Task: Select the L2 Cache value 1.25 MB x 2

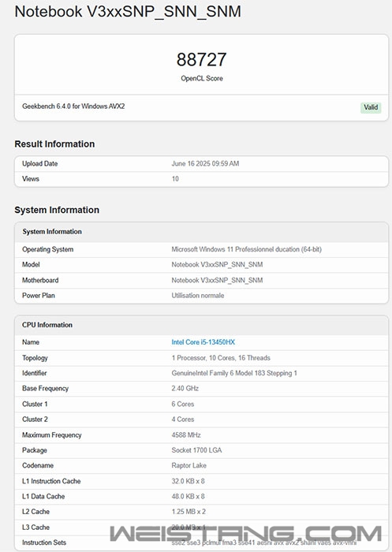Action: tap(189, 512)
